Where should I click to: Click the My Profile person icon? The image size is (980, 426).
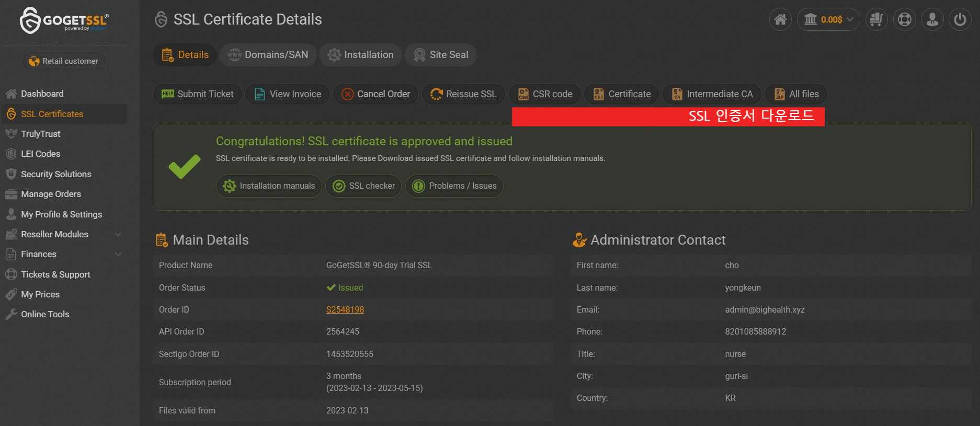click(11, 214)
